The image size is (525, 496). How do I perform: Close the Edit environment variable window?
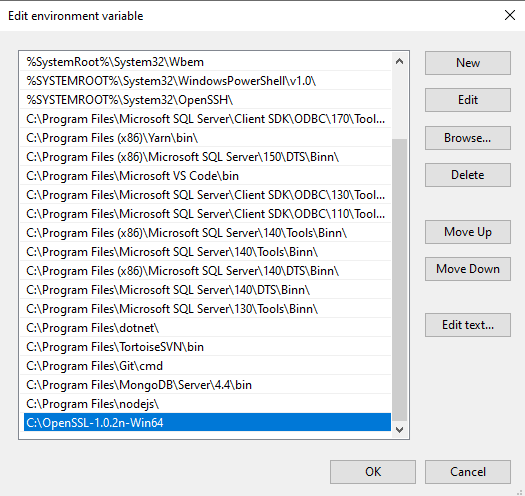[510, 15]
